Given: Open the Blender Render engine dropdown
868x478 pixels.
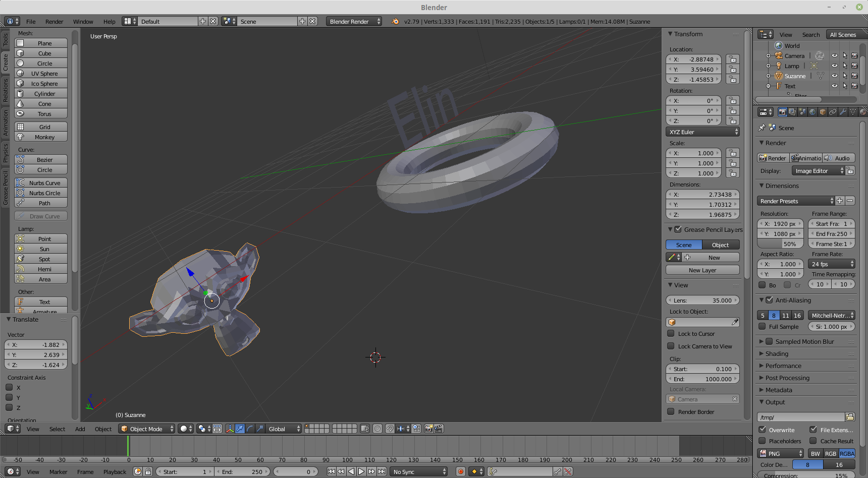Looking at the screenshot, I should click(354, 21).
